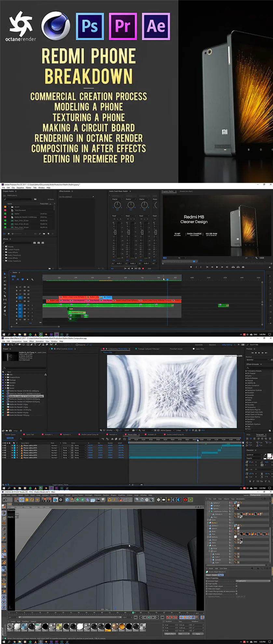
Task: Expand Compositions folder in After Effects Project panel
Action: point(5,377)
